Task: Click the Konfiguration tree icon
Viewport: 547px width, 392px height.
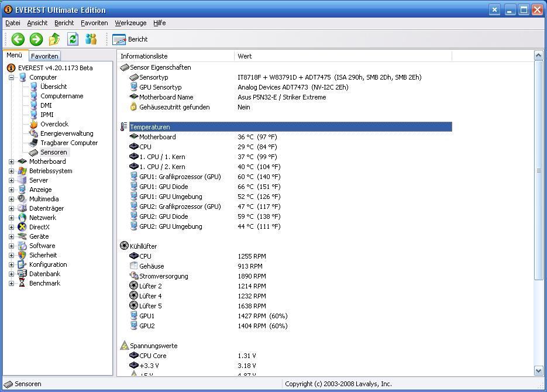Action: coord(22,264)
